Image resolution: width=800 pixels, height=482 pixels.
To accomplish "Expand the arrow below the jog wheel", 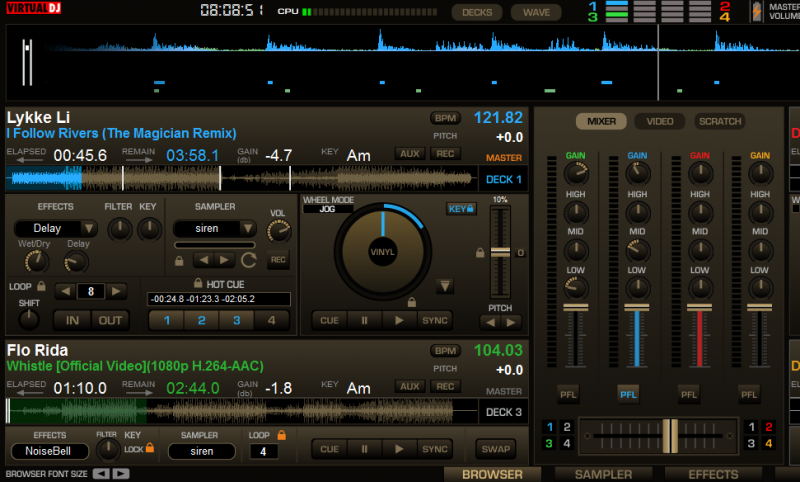I will tap(445, 286).
